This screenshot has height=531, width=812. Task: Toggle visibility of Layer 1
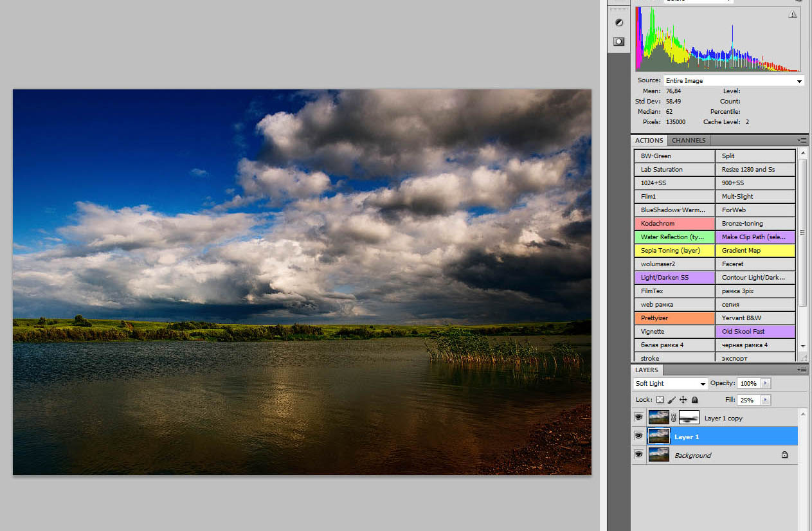pos(638,436)
